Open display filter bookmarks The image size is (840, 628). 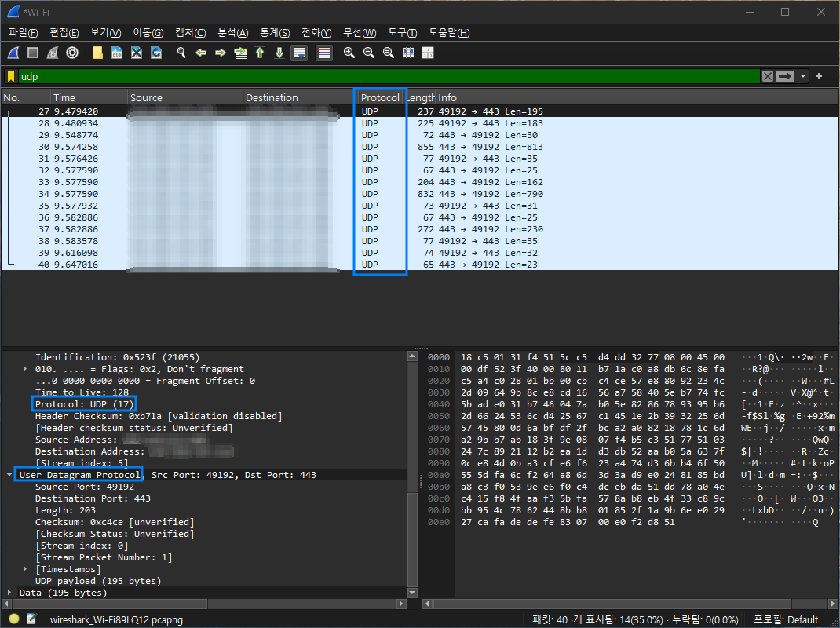(11, 76)
